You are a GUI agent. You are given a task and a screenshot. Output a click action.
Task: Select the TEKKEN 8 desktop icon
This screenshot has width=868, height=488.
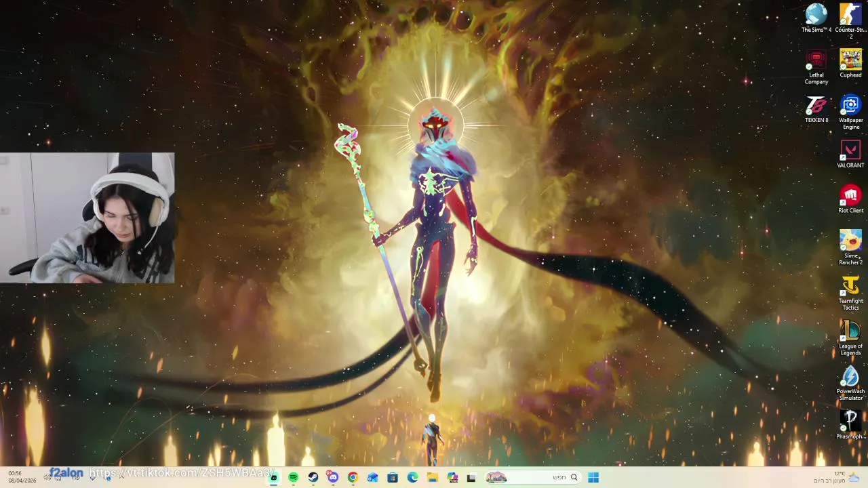[x=816, y=109]
